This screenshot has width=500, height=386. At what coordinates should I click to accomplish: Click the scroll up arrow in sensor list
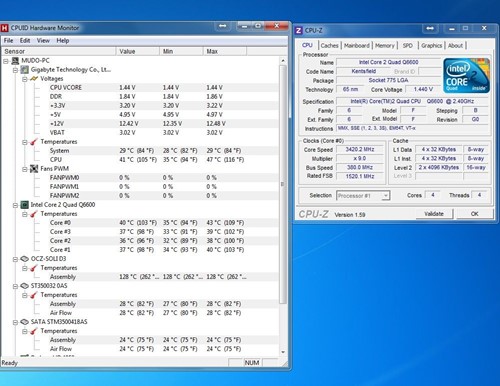click(283, 61)
